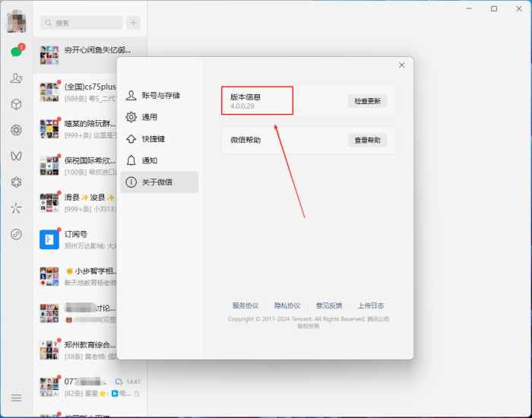
Task: Open the 订阅号 subscriptions entry
Action: (75, 239)
